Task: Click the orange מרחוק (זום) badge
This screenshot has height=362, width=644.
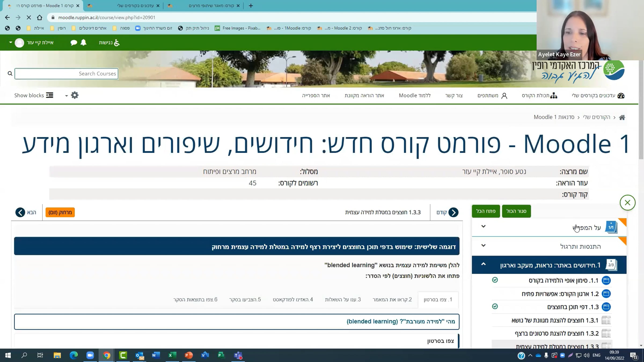Action: click(60, 212)
